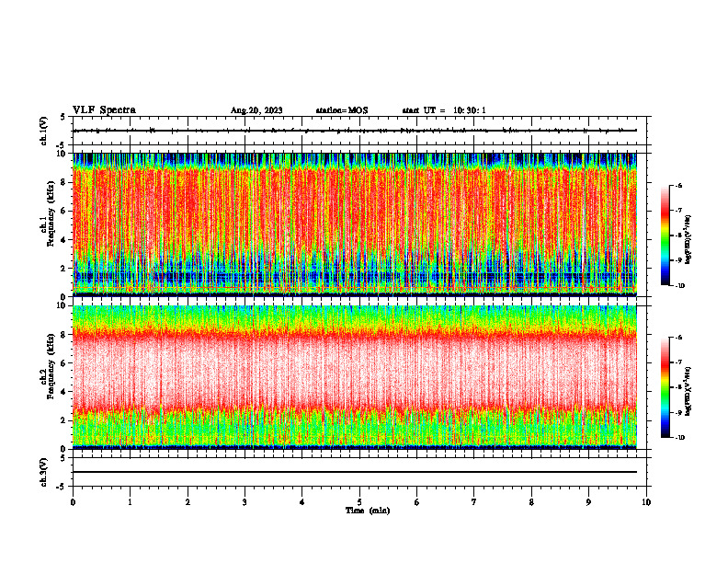Viewport: 728px width, 563px height.
Task: Click the ch.1 spectrogram color bar
Action: point(665,236)
